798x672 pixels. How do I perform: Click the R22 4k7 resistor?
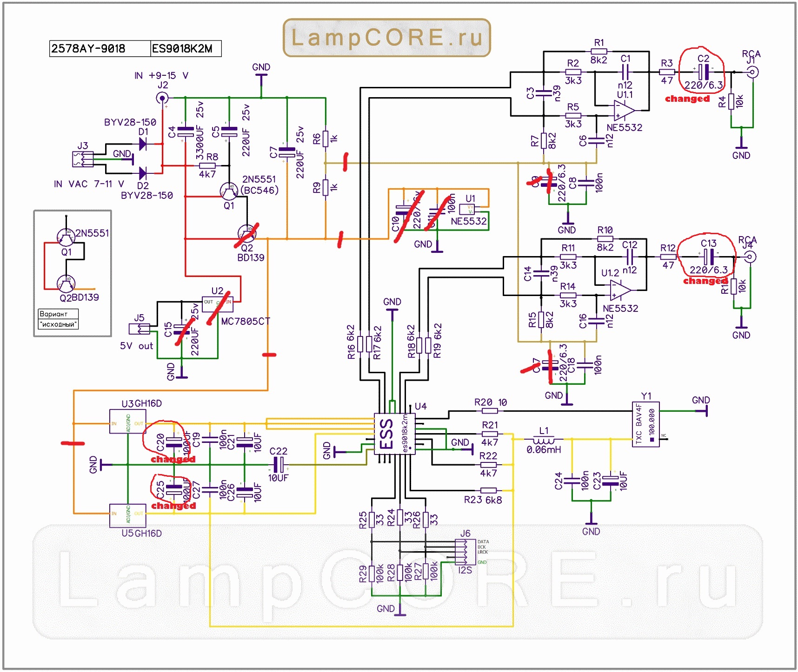coord(488,465)
